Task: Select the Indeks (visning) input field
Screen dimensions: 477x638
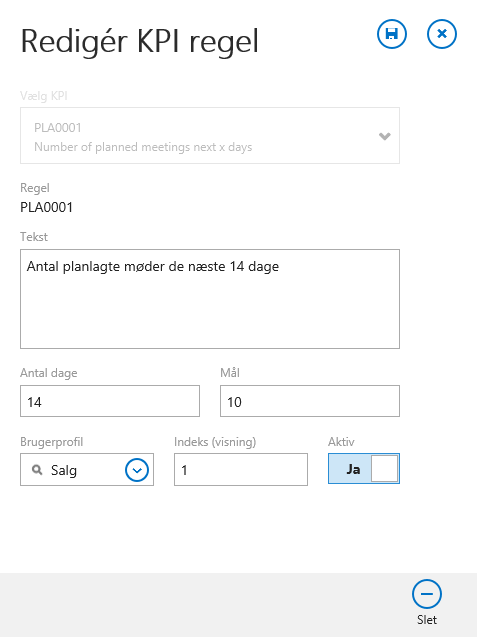Action: click(x=241, y=470)
